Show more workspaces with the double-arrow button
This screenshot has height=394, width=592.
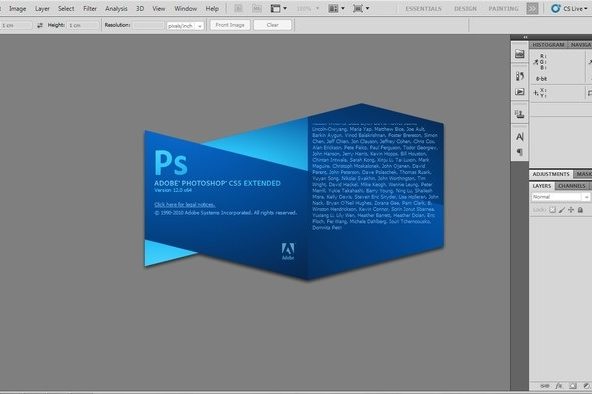pos(532,8)
